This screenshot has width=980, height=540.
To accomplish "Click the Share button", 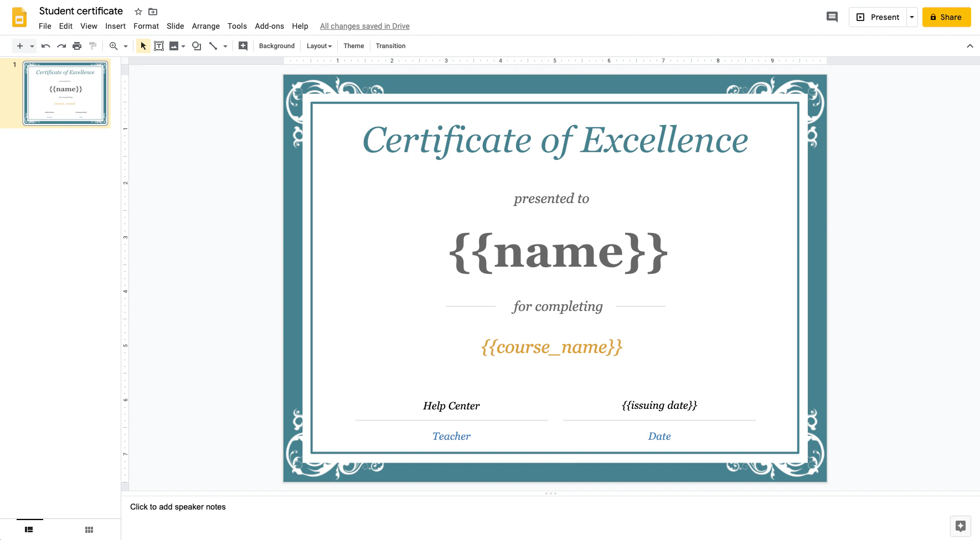I will [946, 17].
